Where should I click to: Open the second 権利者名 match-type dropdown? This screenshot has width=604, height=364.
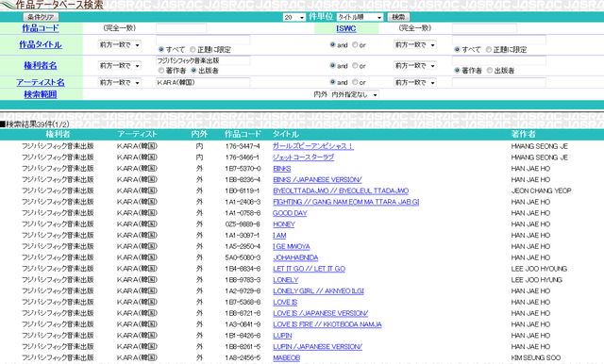(x=415, y=65)
